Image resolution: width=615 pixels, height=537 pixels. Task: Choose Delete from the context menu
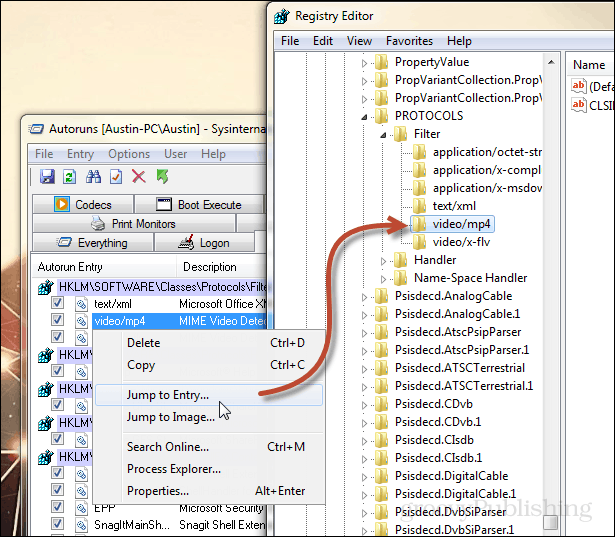tap(209, 343)
